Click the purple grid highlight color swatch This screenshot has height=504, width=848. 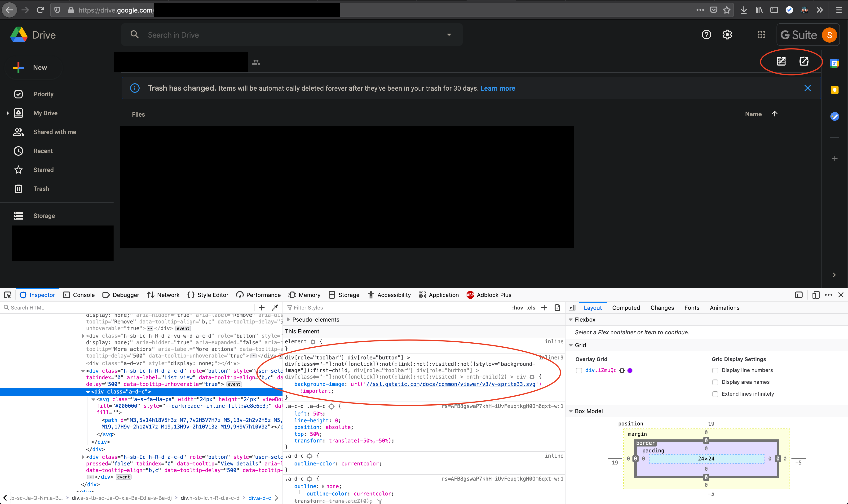coord(630,371)
